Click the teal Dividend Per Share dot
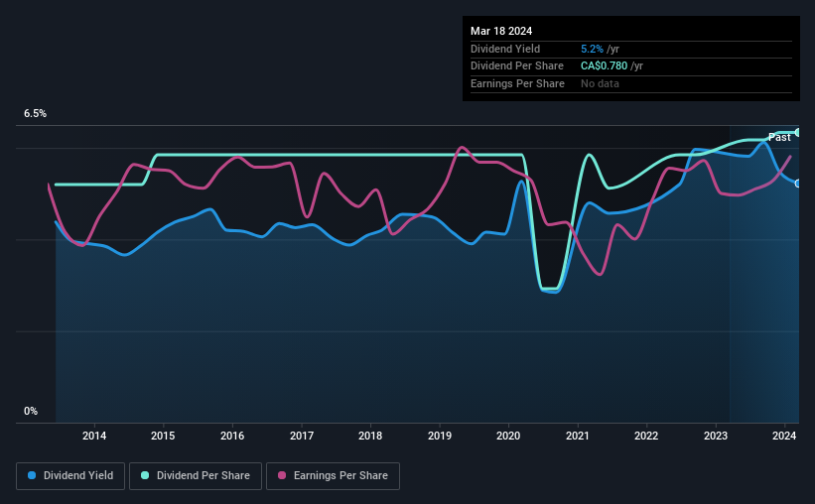This screenshot has height=504, width=815. click(145, 475)
